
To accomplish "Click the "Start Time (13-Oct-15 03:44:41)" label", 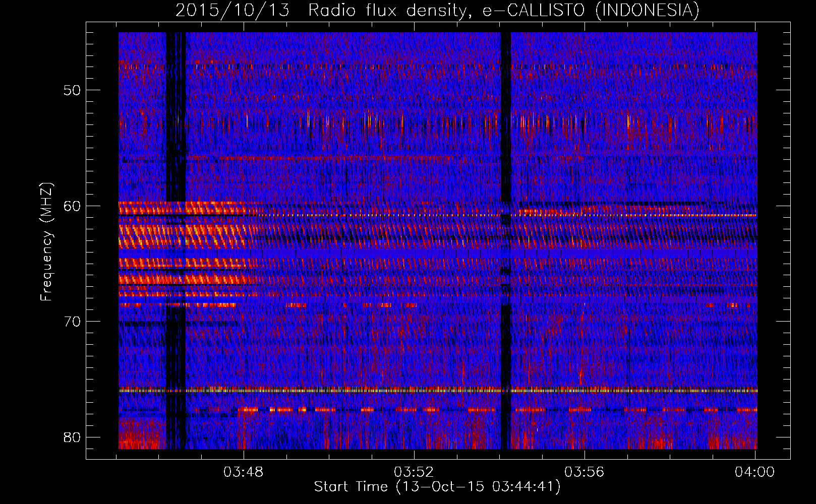I will coord(437,487).
